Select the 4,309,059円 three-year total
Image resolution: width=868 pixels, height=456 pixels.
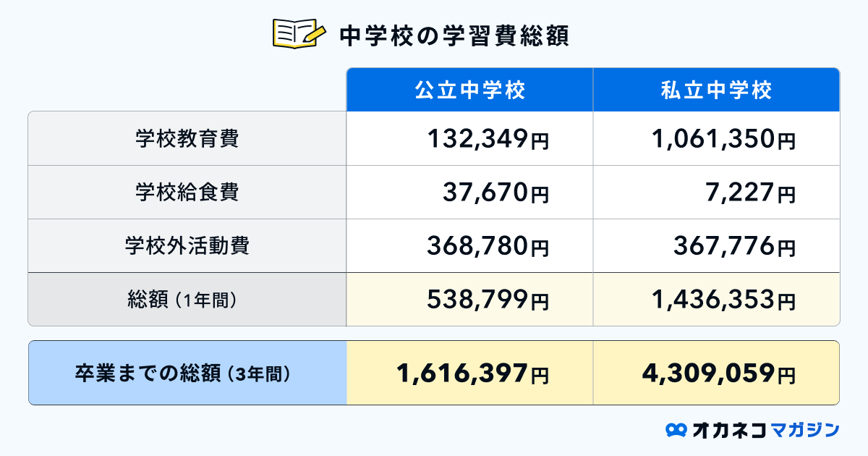pos(718,373)
